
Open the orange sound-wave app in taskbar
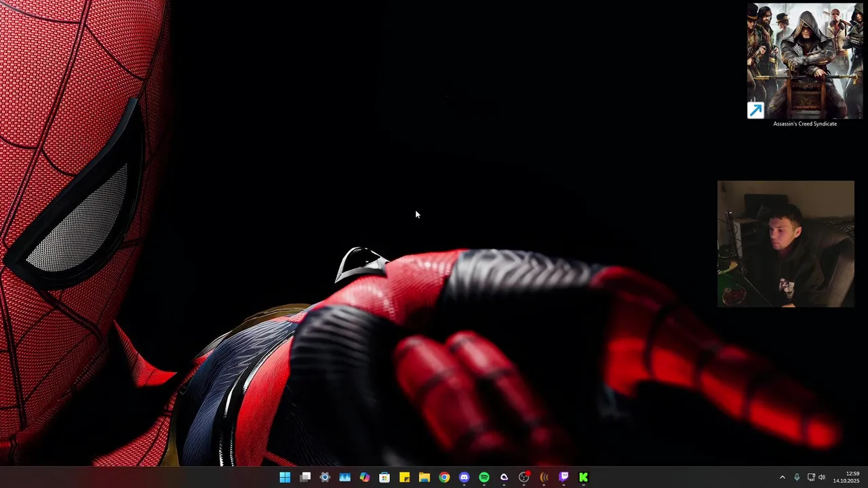coord(544,477)
